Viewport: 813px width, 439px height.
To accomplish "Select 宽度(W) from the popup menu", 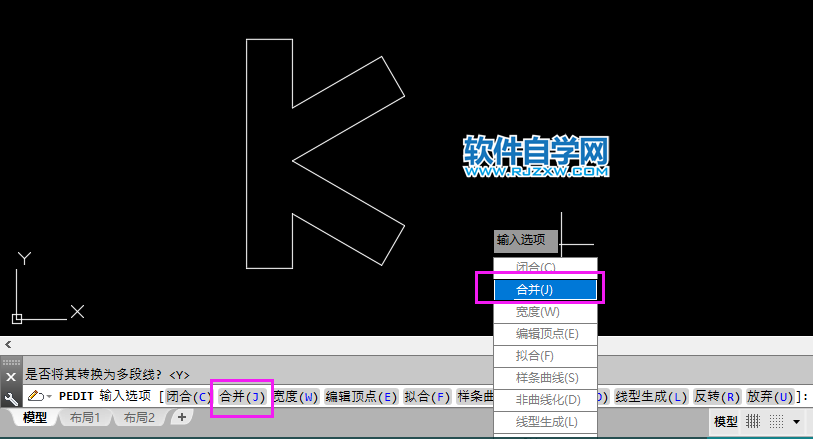I will tap(545, 312).
